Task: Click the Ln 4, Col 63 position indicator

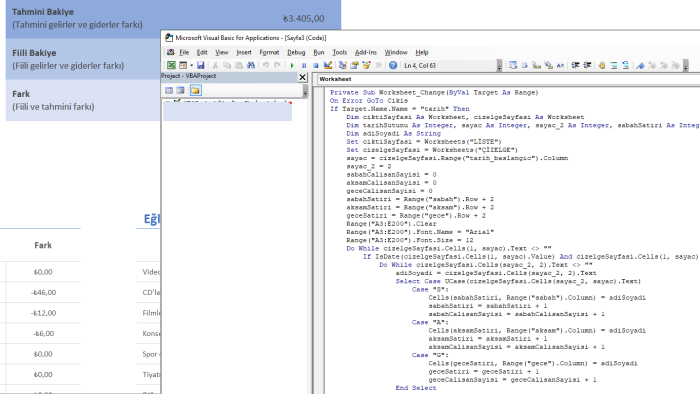Action: click(x=420, y=66)
